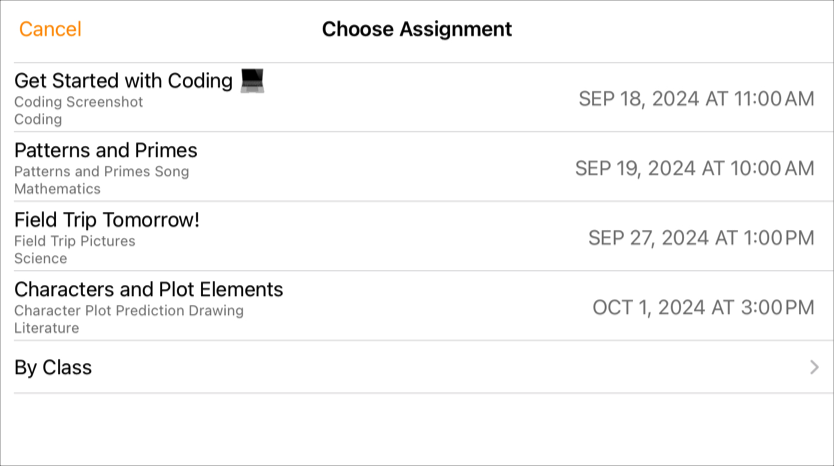This screenshot has height=466, width=834.
Task: Choose the Field Trip Tomorrow! assignment
Action: [107, 220]
